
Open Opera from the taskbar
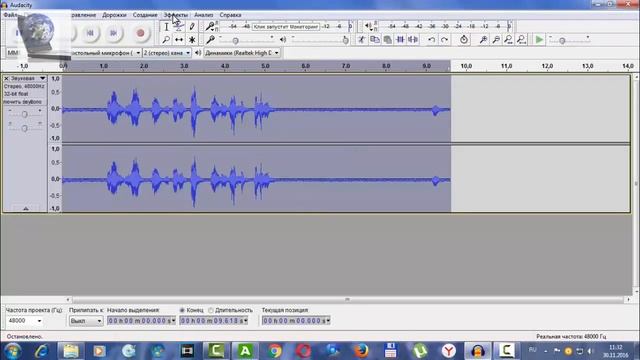pyautogui.click(x=304, y=351)
